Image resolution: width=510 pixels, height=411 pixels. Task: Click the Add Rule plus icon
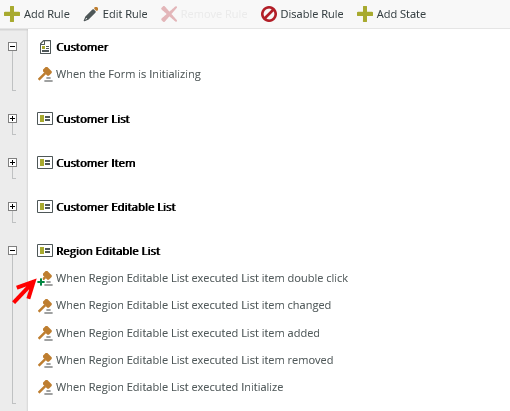12,14
